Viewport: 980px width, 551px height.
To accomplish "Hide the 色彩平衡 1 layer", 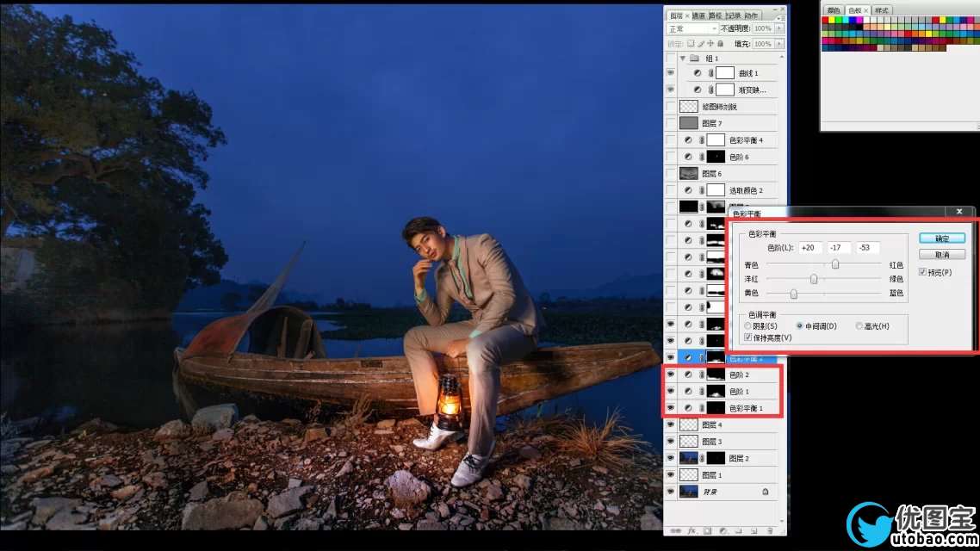I will [x=671, y=408].
